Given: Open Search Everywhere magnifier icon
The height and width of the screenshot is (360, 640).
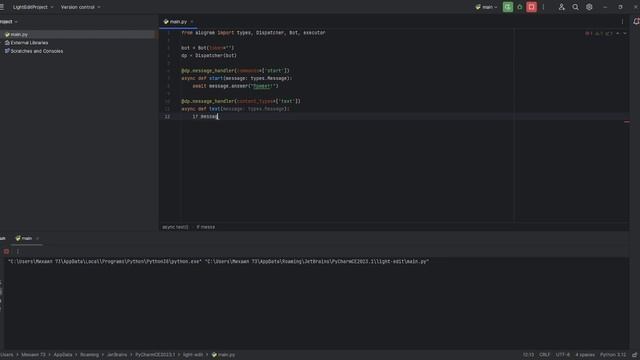Looking at the screenshot, I should tap(575, 7).
